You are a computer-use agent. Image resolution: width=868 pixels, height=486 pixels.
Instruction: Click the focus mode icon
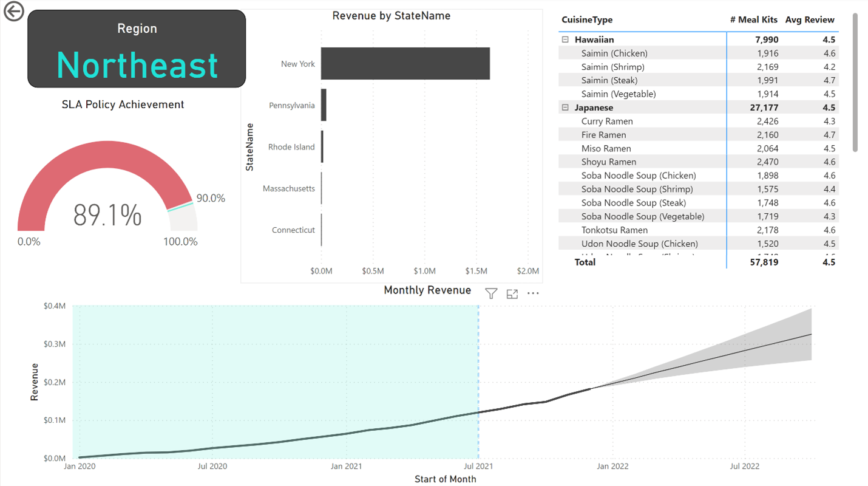click(512, 294)
